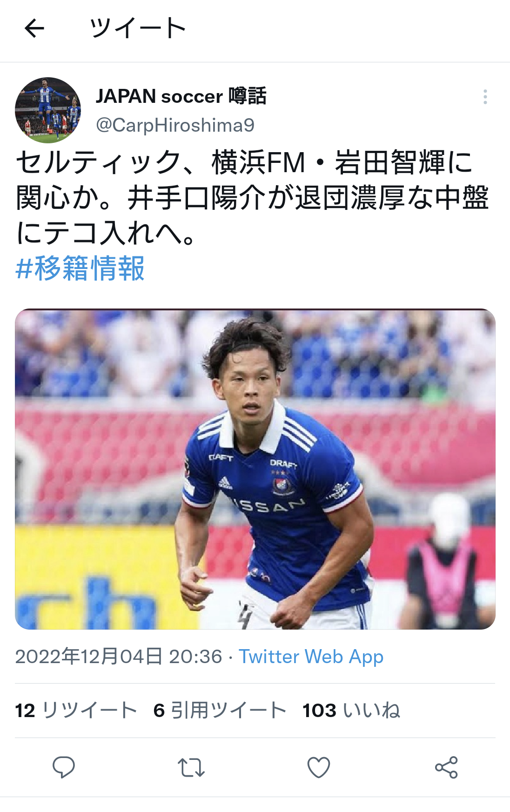The width and height of the screenshot is (510, 812).
Task: Tap the @CarpHiroshima9 handle
Action: point(175,125)
